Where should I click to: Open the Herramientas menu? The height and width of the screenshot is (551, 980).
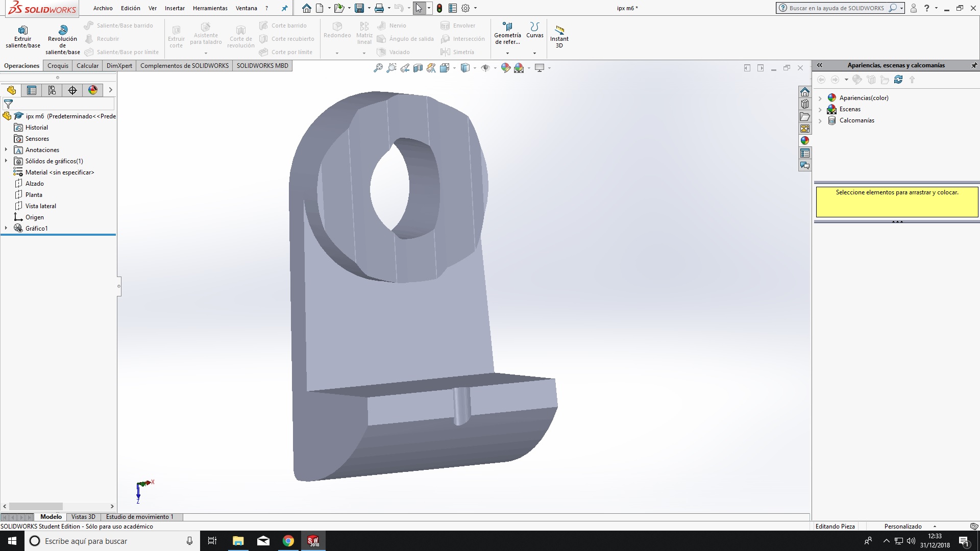210,8
